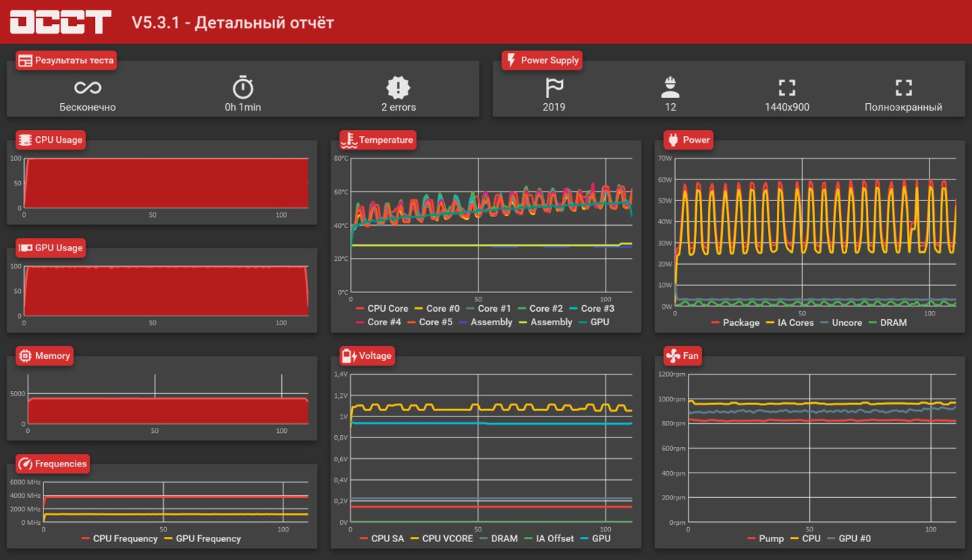Click the OCCT logo in header

point(61,22)
